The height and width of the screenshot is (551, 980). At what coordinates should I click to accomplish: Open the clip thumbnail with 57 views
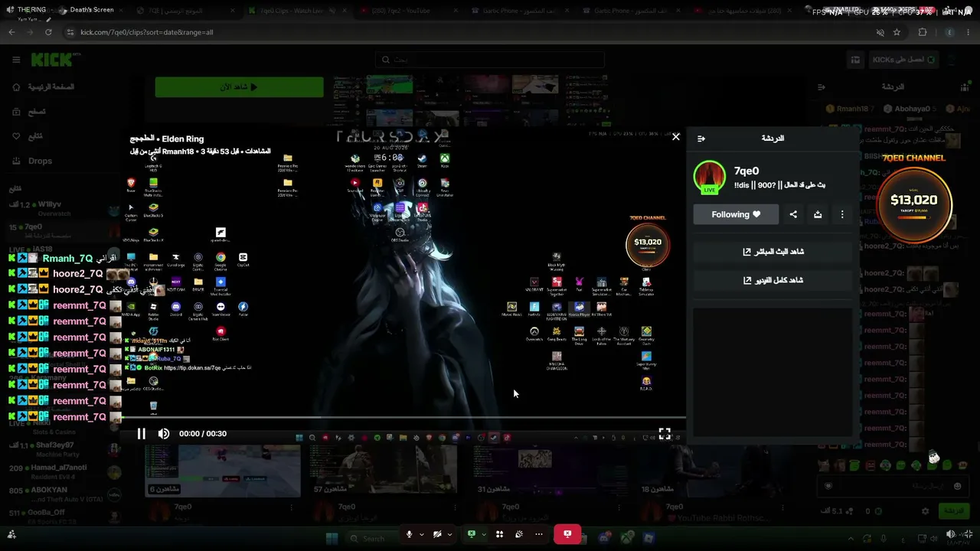pos(383,470)
